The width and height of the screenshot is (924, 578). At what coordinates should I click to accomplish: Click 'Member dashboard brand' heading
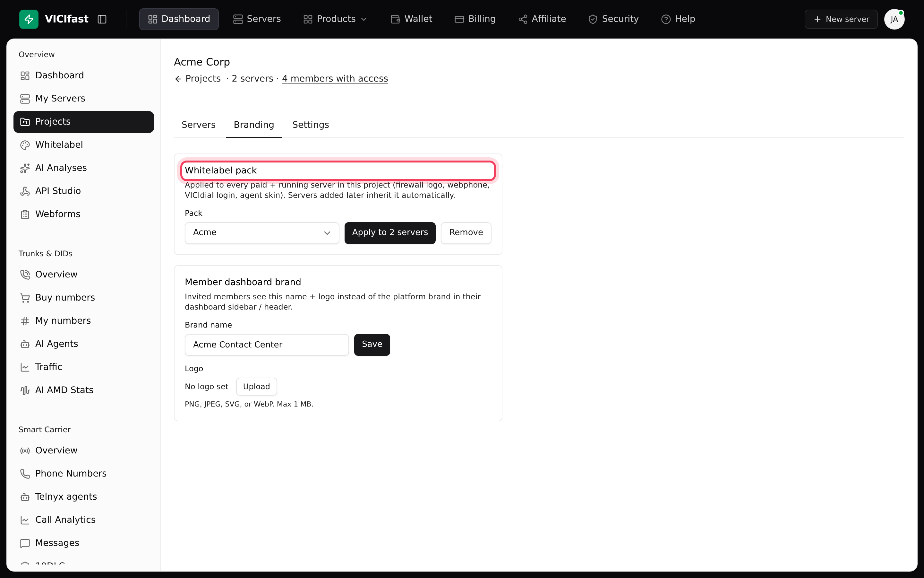tap(243, 282)
